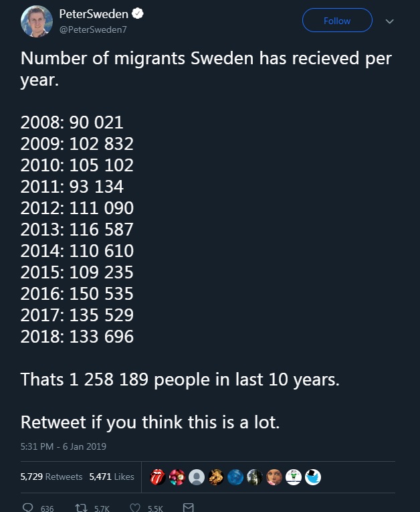Click the golden liker avatar
Screen dimensions: 420x512
(216, 477)
